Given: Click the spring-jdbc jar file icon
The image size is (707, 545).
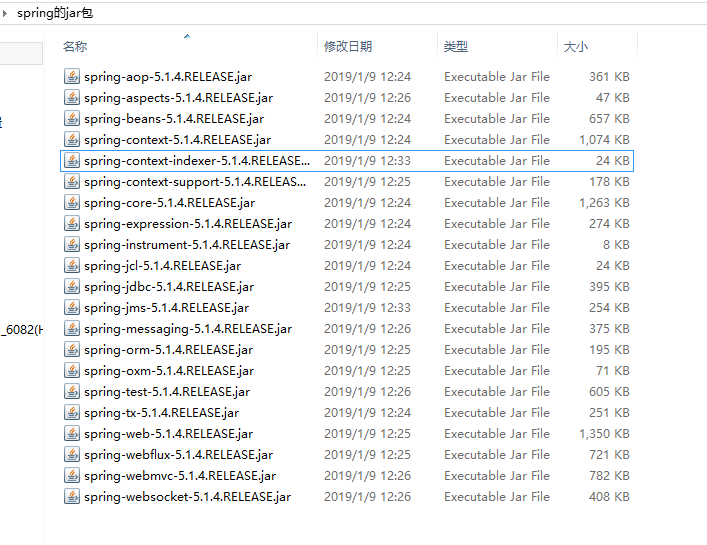Looking at the screenshot, I should coord(72,286).
